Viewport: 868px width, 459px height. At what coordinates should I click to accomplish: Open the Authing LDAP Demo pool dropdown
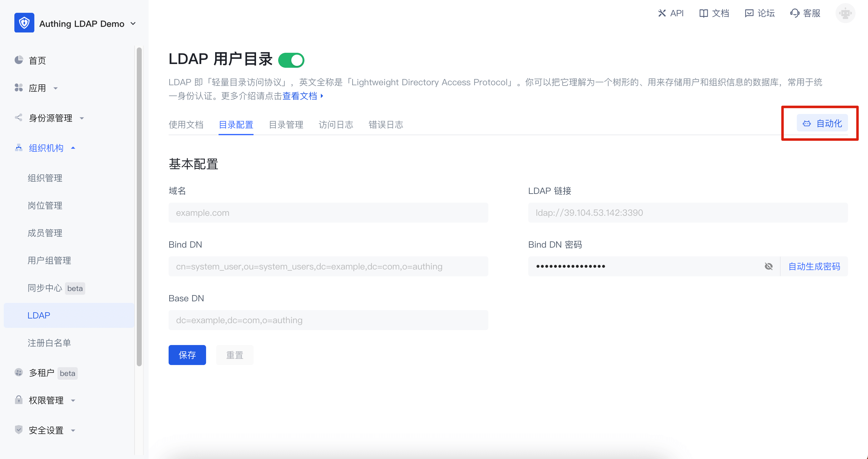coord(133,24)
